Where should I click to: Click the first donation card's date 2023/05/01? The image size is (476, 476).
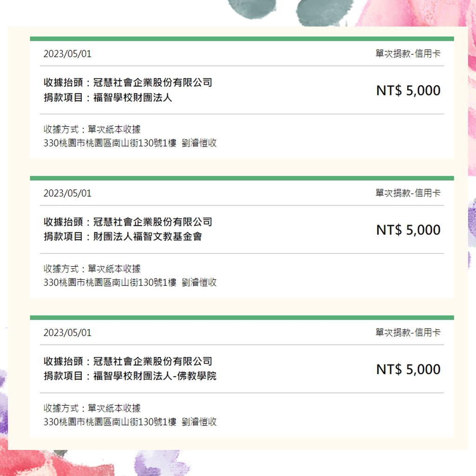pyautogui.click(x=67, y=54)
